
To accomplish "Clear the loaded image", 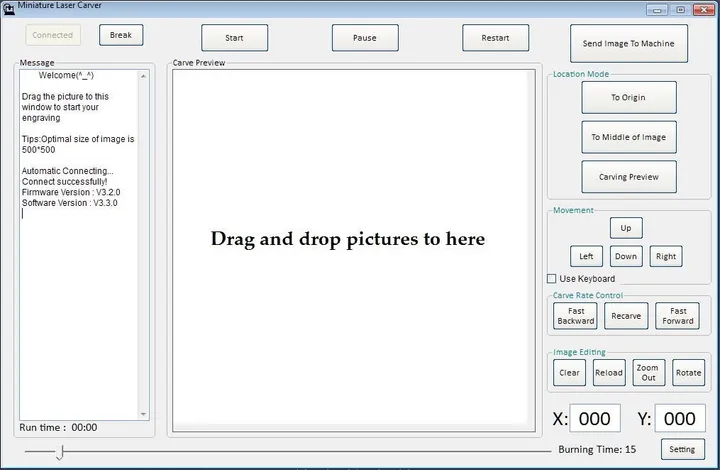I will [x=569, y=372].
